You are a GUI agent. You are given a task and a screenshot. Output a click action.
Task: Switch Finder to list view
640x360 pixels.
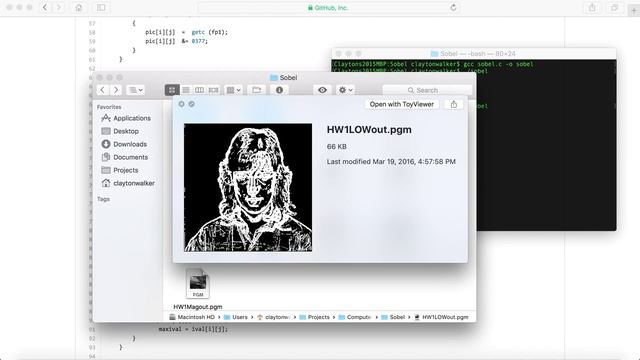pos(186,90)
